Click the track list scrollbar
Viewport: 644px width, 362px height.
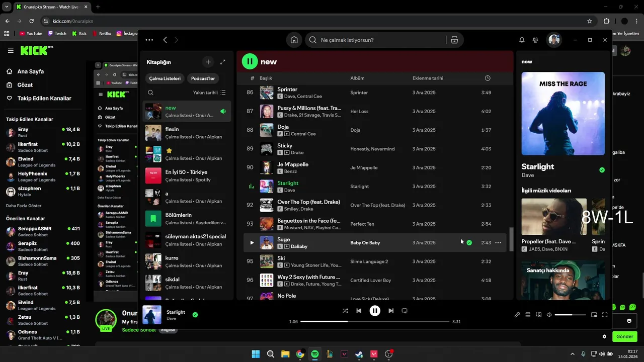point(510,239)
